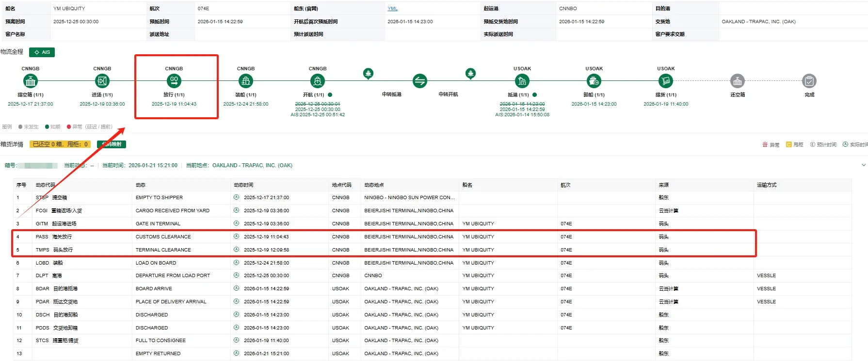The width and height of the screenshot is (868, 361).
Task: Click the "EMPTY RETURNED" cell
Action: click(158, 353)
